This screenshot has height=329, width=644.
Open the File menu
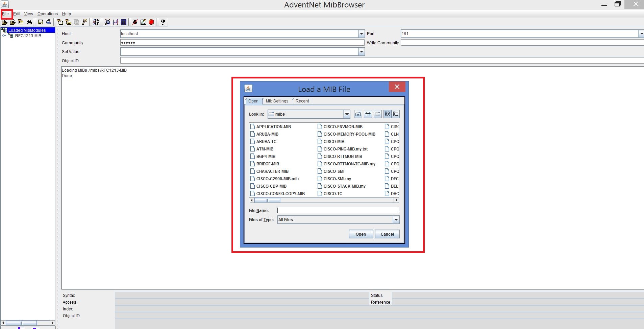click(x=6, y=14)
